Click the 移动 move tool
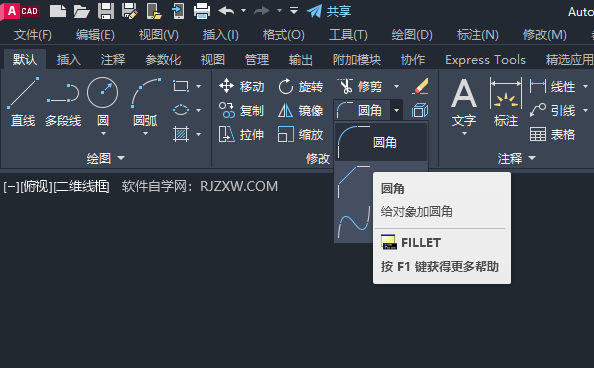 241,86
